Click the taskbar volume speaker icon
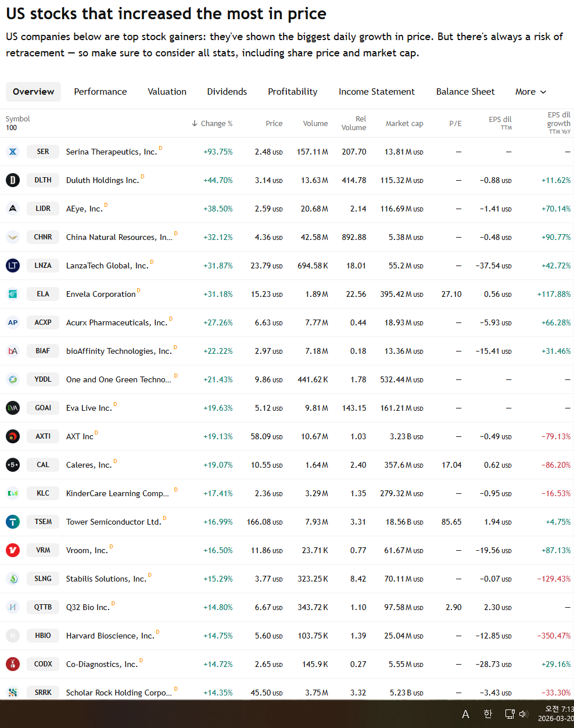The image size is (574, 728). coord(523,714)
